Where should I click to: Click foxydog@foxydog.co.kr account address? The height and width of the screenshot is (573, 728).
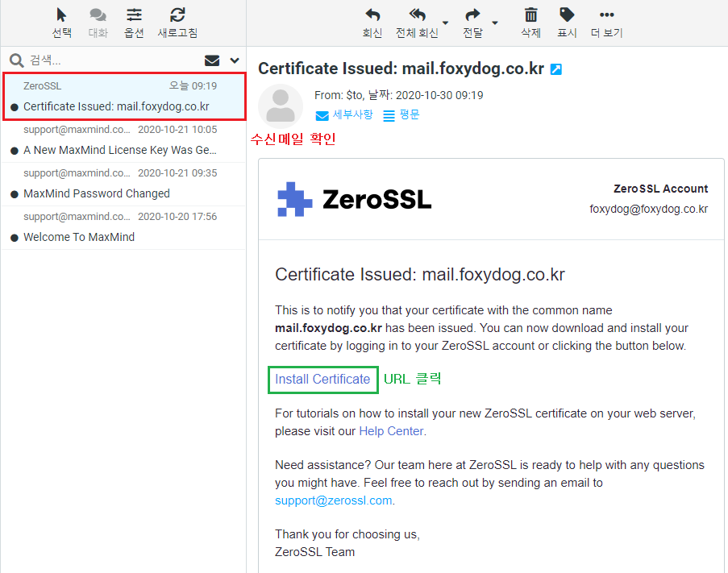pyautogui.click(x=649, y=210)
